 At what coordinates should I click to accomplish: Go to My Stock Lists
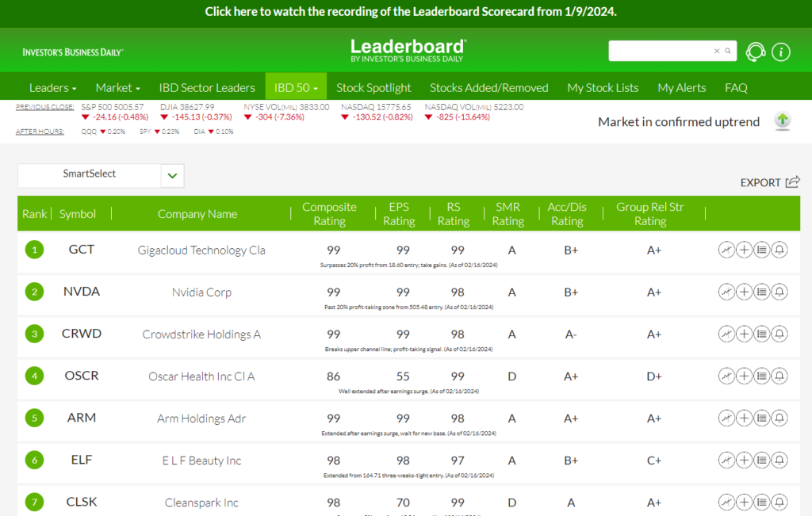pyautogui.click(x=603, y=87)
